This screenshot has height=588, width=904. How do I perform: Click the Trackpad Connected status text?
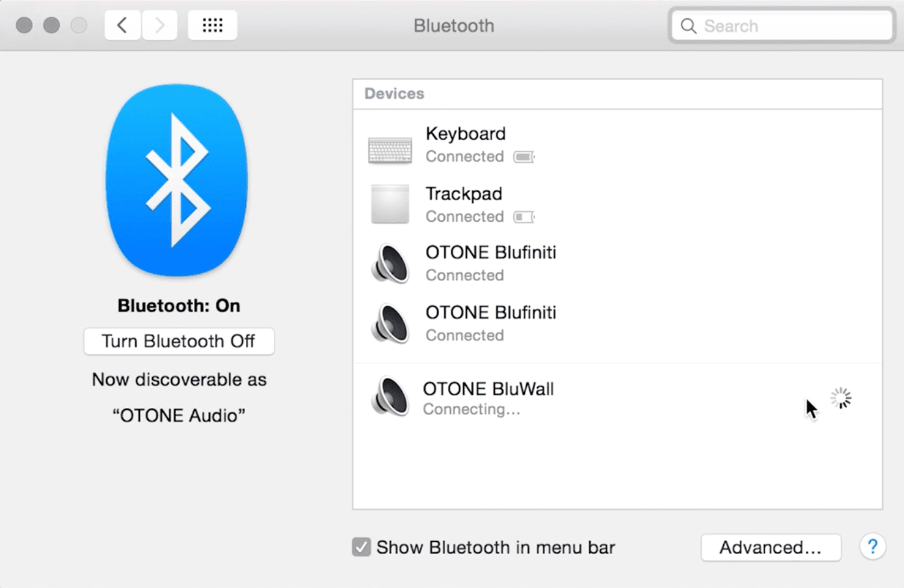pyautogui.click(x=464, y=217)
